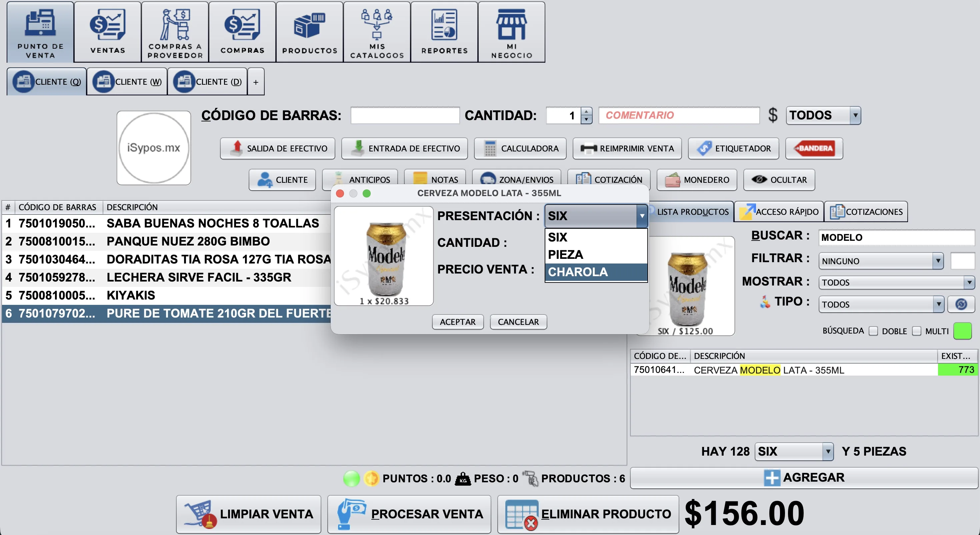Toggle the Búsqueda checkbox
Viewport: 980px width, 535px height.
(873, 331)
